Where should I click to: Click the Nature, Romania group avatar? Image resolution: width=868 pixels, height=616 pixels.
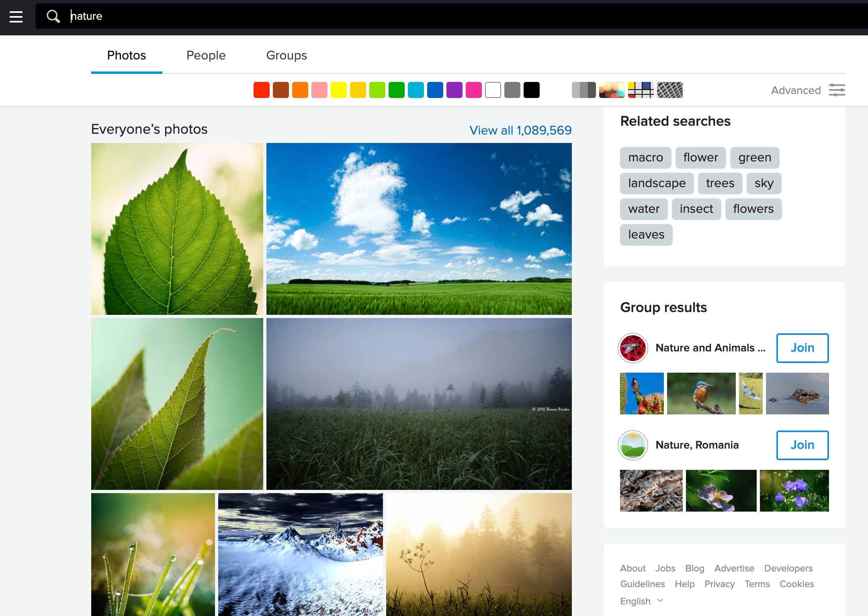click(x=633, y=445)
